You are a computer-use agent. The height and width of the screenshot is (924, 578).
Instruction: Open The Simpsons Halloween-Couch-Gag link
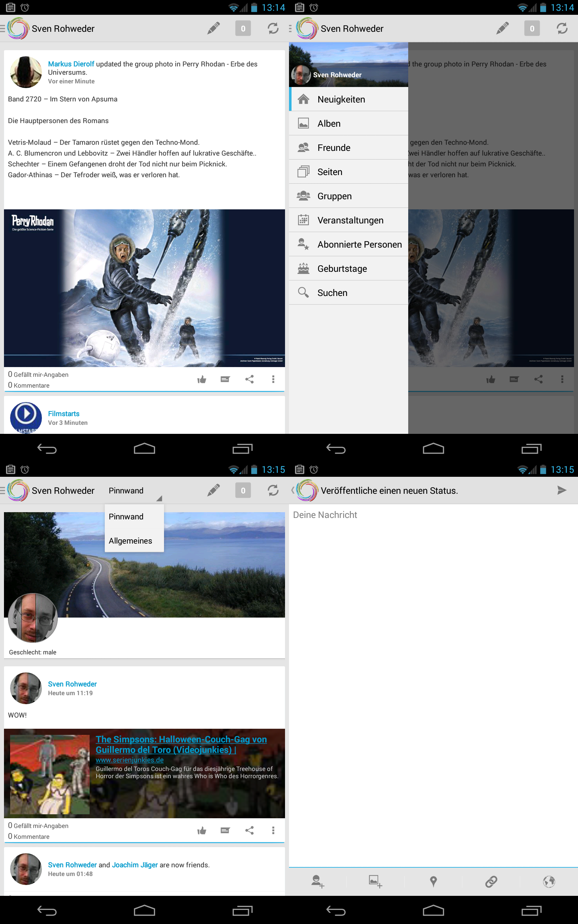pyautogui.click(x=181, y=745)
